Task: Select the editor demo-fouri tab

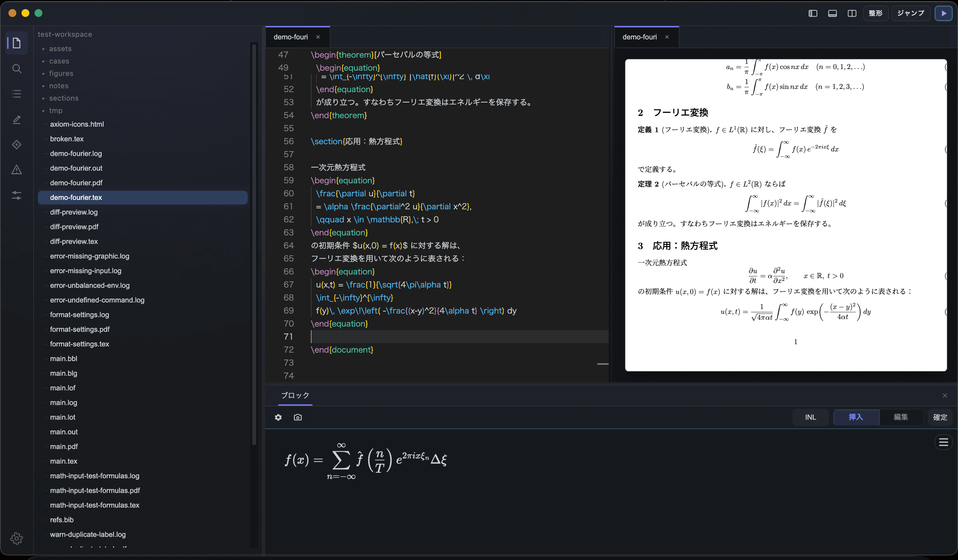Action: [x=291, y=37]
